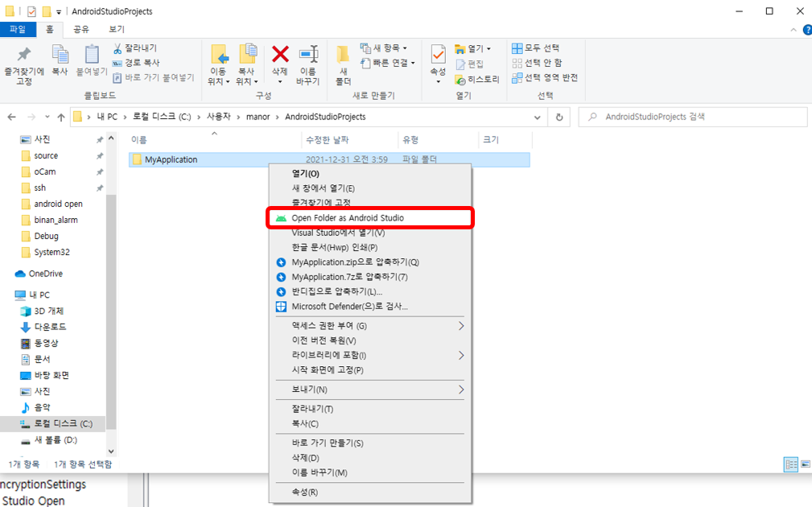Open the binan_alarm quick access folder
812x507 pixels.
pyautogui.click(x=50, y=220)
